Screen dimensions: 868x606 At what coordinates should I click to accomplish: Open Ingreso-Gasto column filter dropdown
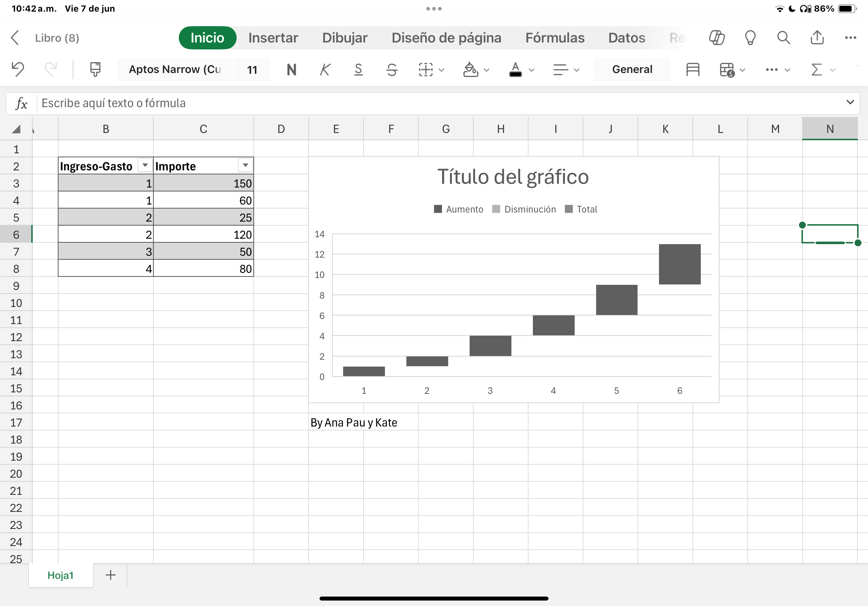click(145, 165)
